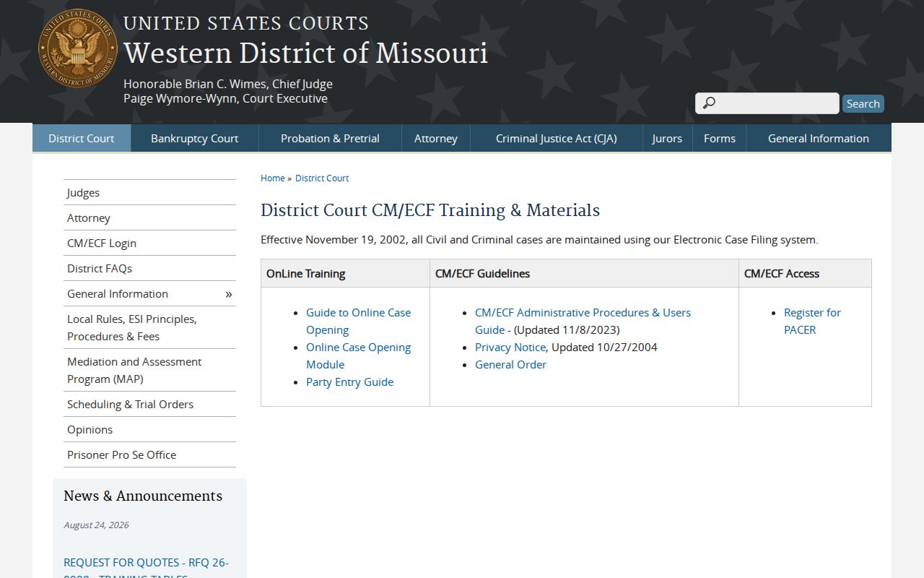Click the magnifier icon in search box
This screenshot has width=924, height=578.
pos(709,103)
